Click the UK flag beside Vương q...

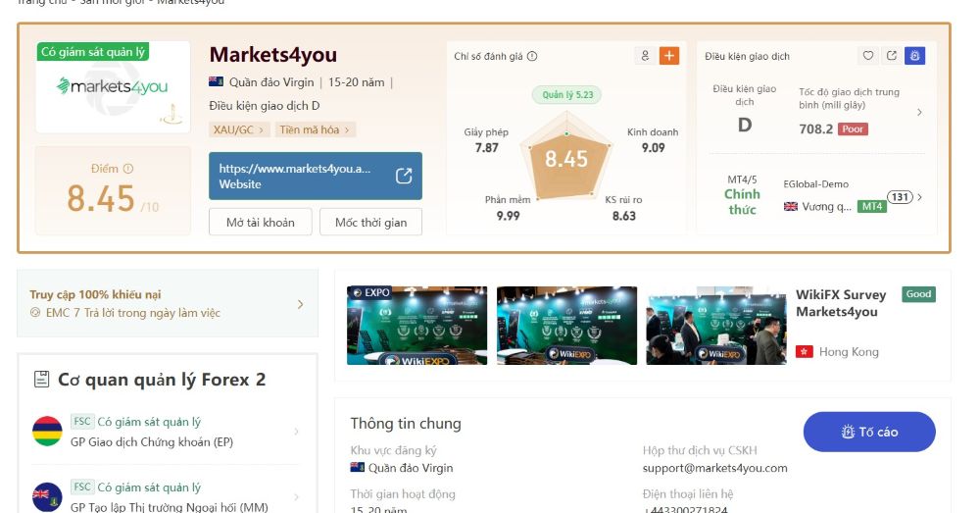(791, 206)
